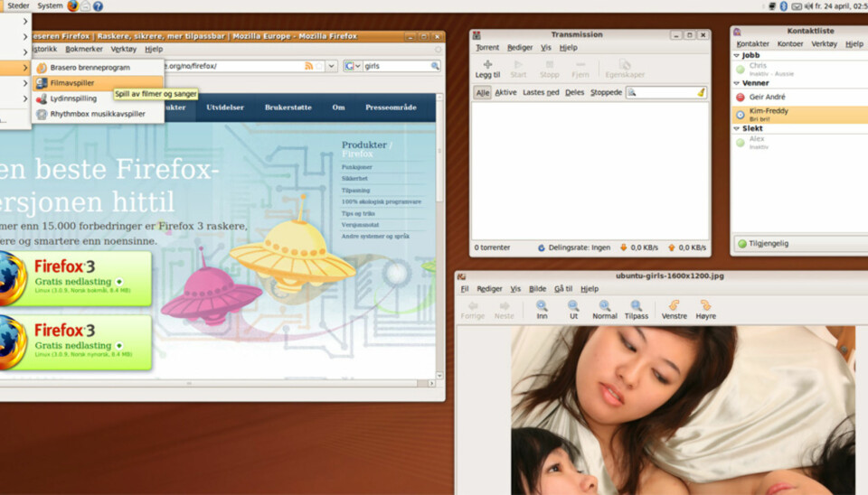This screenshot has height=495, width=868.
Task: Click the Firefox horizontal scrollbar right arrow
Action: click(432, 383)
